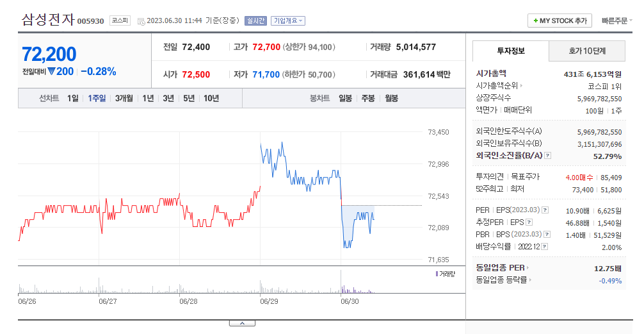Select the 1년 line chart period
Viewport: 644px width, 334px height.
[x=148, y=98]
